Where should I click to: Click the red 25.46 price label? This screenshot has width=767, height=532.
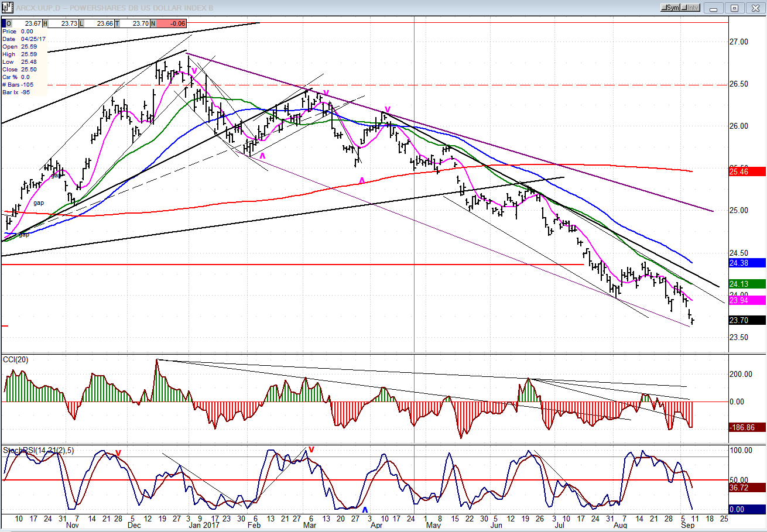click(x=746, y=171)
